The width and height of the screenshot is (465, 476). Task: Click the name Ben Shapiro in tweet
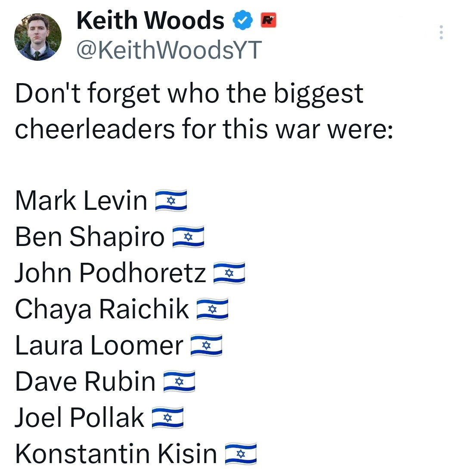(x=90, y=237)
